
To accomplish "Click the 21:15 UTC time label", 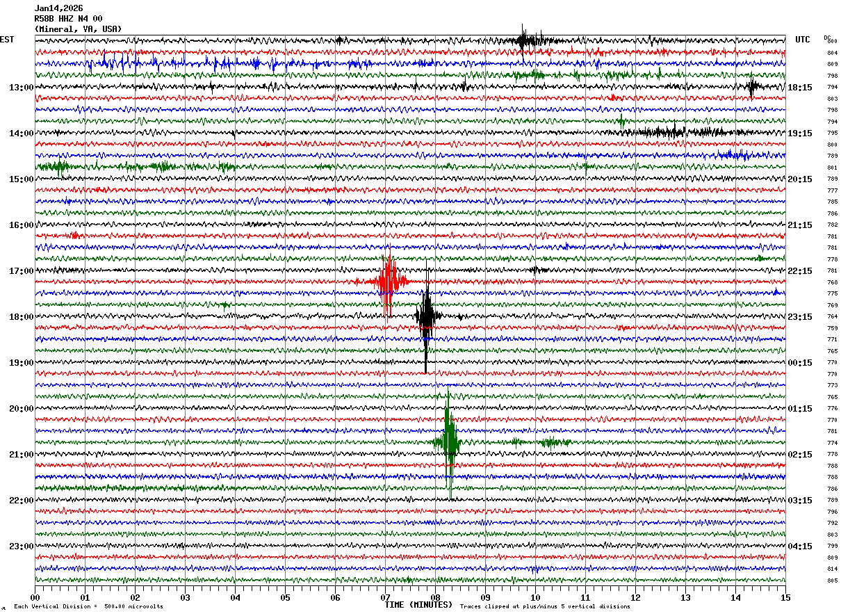I will coord(800,225).
